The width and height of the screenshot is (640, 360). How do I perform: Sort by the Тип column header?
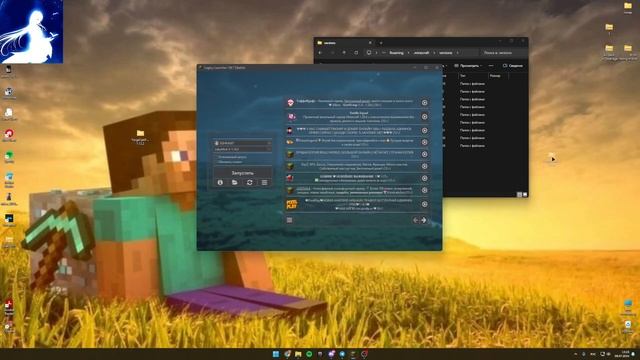click(x=463, y=76)
